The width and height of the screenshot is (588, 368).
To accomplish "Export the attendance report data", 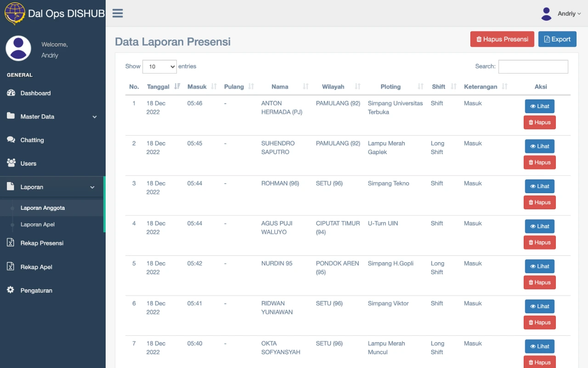I will 557,39.
